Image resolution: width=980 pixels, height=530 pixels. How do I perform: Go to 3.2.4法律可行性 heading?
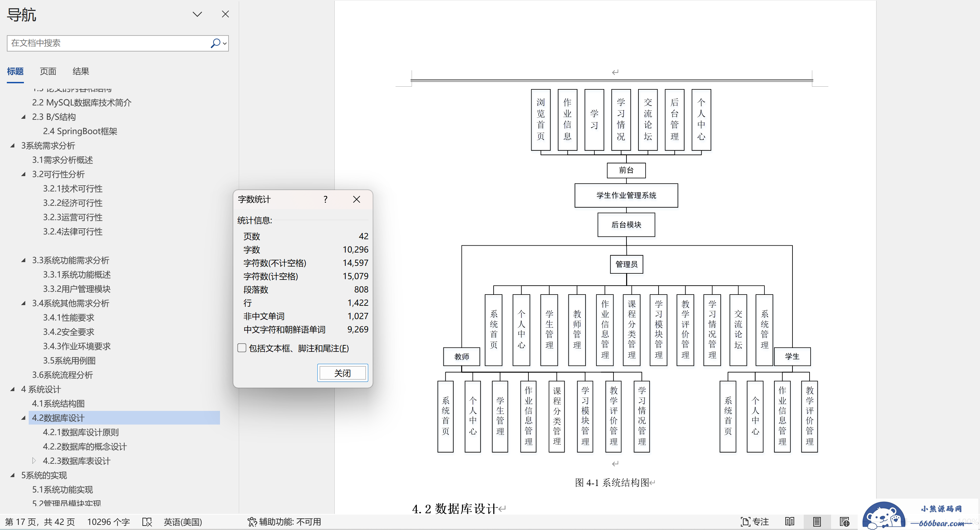(73, 231)
